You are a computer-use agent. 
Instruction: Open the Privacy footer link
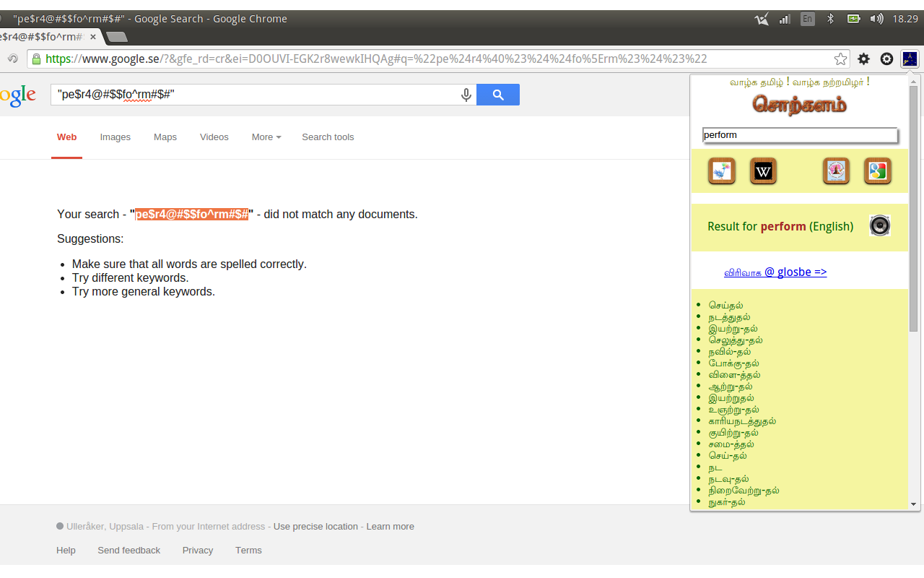click(x=198, y=551)
